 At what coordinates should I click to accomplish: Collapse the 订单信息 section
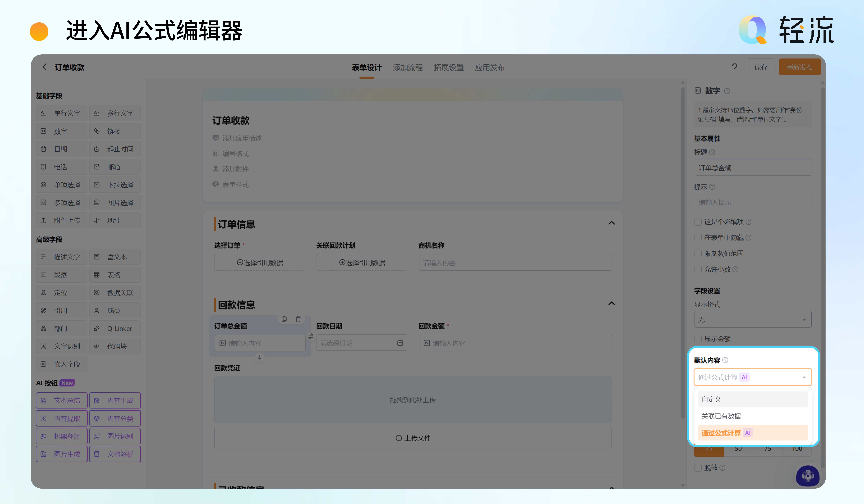612,223
